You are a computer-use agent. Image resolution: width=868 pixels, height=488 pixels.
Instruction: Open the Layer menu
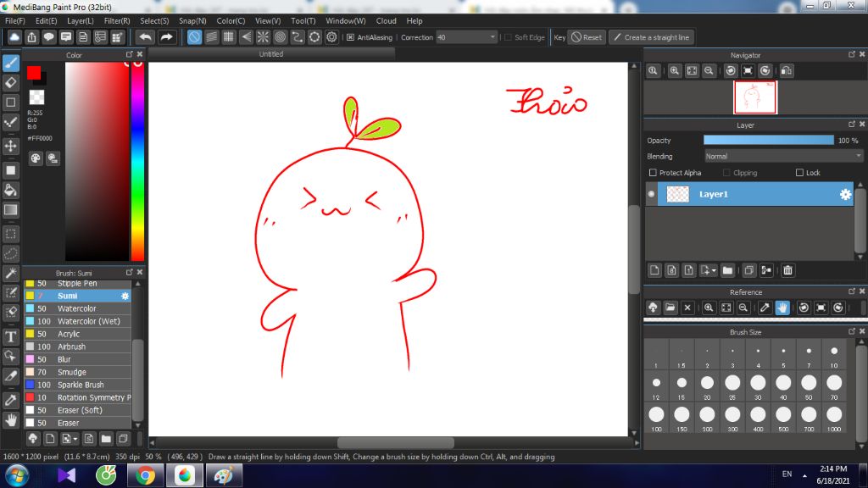81,20
